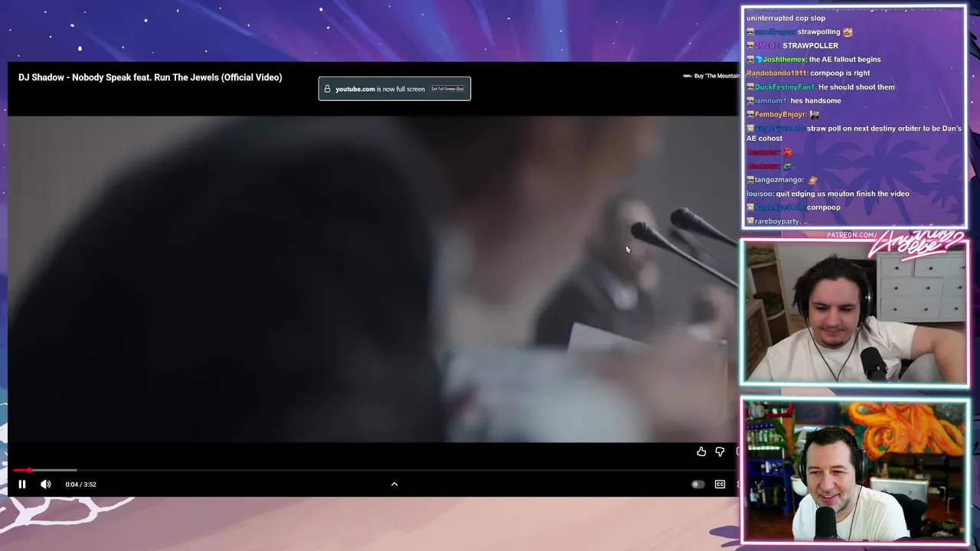The height and width of the screenshot is (551, 980).
Task: Click FemboyEnjoyr's emote image
Action: (814, 115)
